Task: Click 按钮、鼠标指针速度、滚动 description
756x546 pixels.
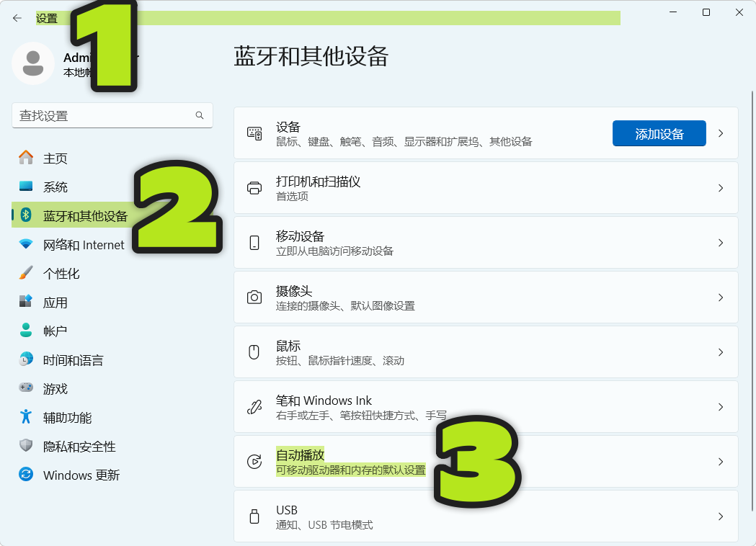Action: click(x=340, y=360)
